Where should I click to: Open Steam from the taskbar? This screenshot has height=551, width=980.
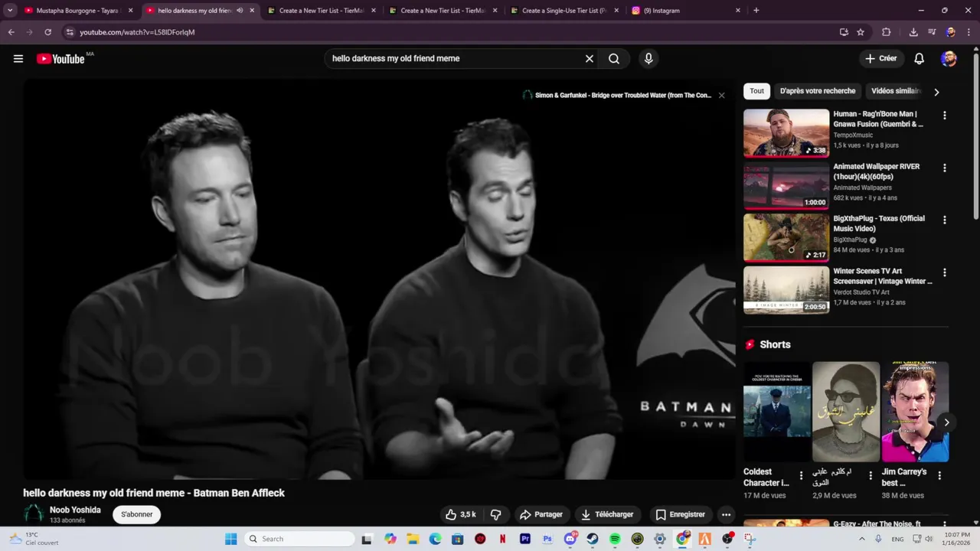point(593,539)
